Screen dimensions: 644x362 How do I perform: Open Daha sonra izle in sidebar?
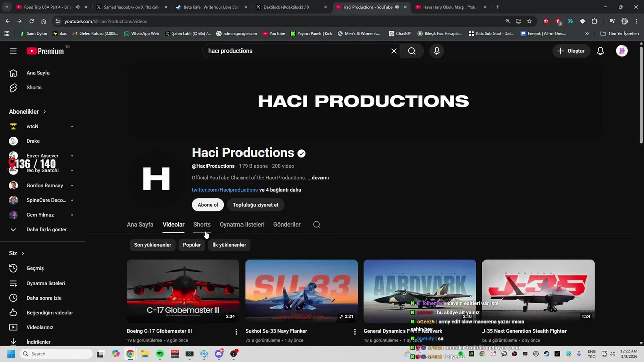43,298
